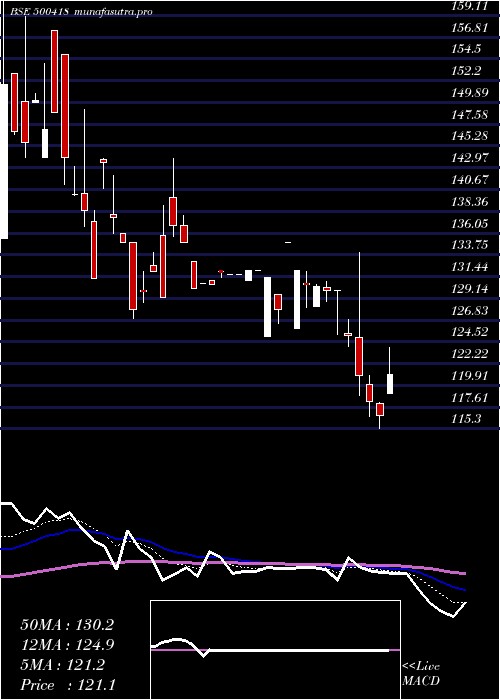This screenshot has width=500, height=700.
Task: Click the BSE 500418 ticker label
Action: click(38, 12)
